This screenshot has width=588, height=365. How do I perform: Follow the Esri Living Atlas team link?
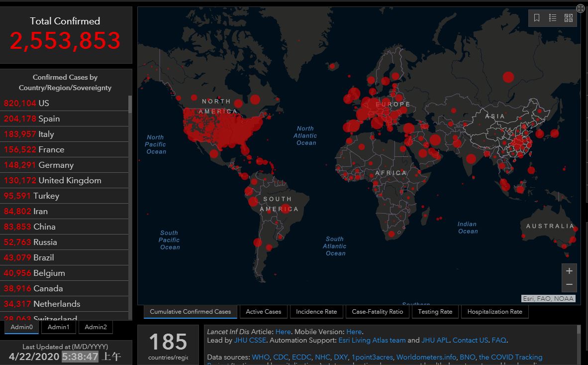[x=372, y=340]
